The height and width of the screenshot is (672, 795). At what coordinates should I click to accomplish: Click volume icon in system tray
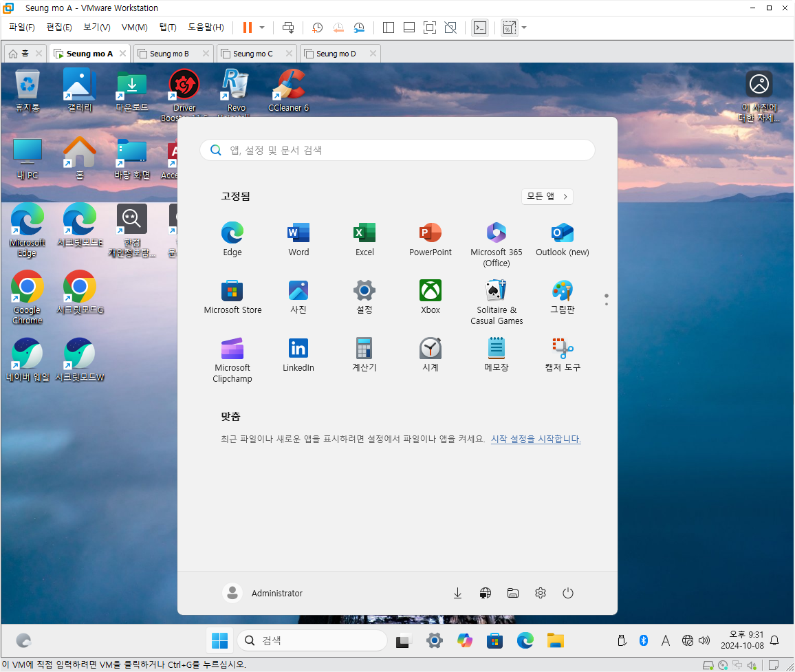click(704, 640)
